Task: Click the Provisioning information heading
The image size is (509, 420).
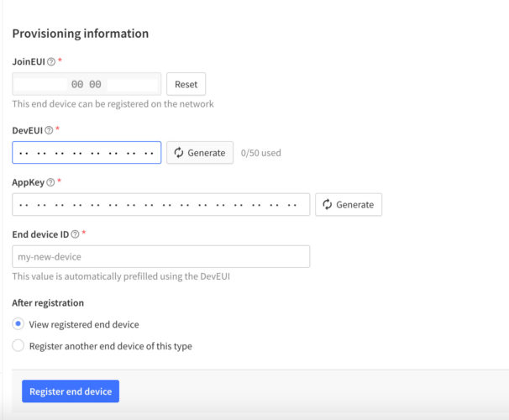Action: click(80, 34)
